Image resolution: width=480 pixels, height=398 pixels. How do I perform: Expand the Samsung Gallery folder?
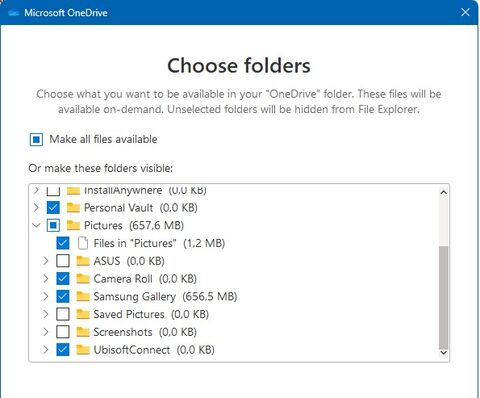(46, 296)
